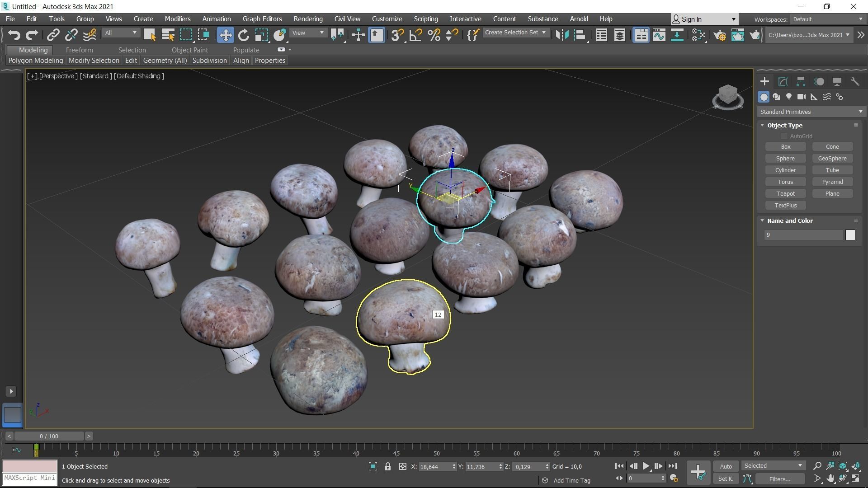The height and width of the screenshot is (488, 868).
Task: Open the Modify panel tab icon
Action: (x=783, y=81)
